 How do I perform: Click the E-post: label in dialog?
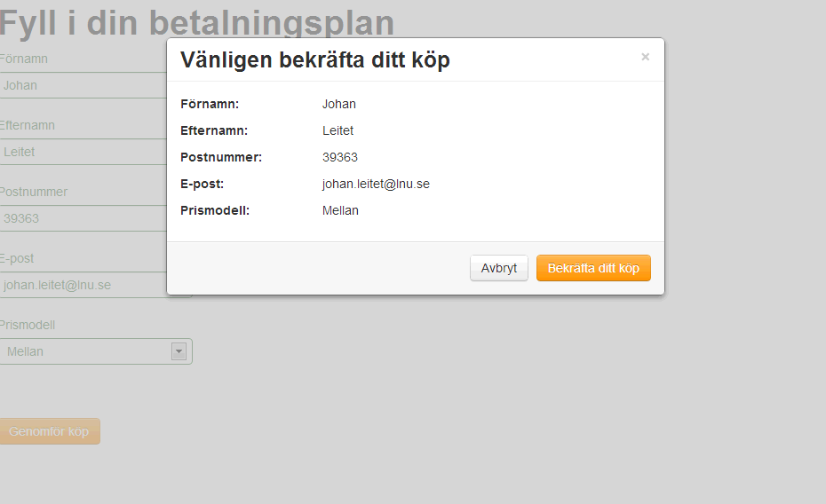point(202,185)
